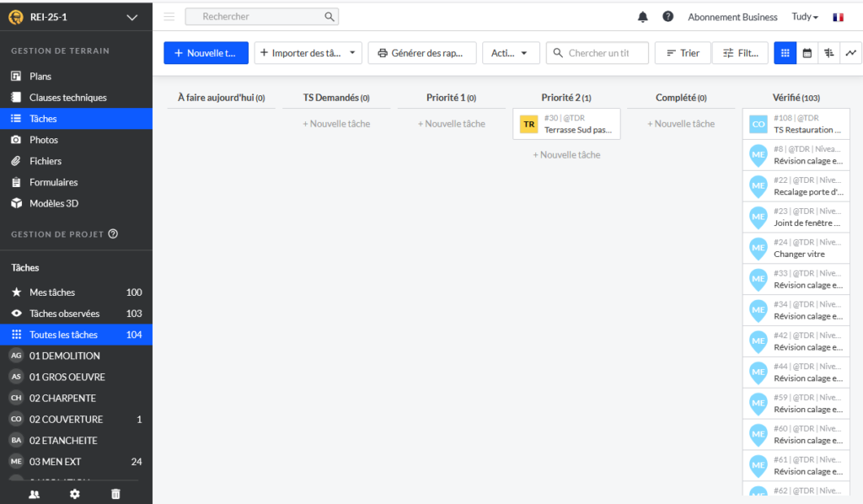The image size is (863, 504).
Task: Click the Filtrer button
Action: pyautogui.click(x=740, y=53)
